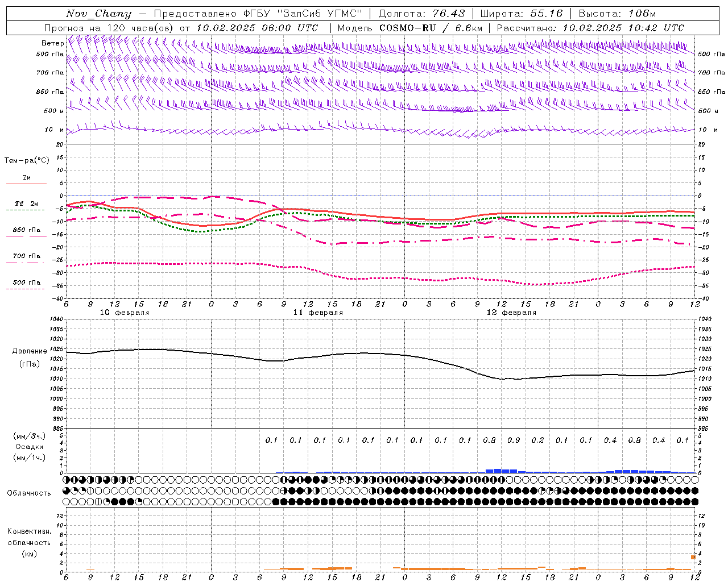The image size is (728, 582).
Task: Click the '(гПа)' unit label under Давление
Action: pos(29,364)
